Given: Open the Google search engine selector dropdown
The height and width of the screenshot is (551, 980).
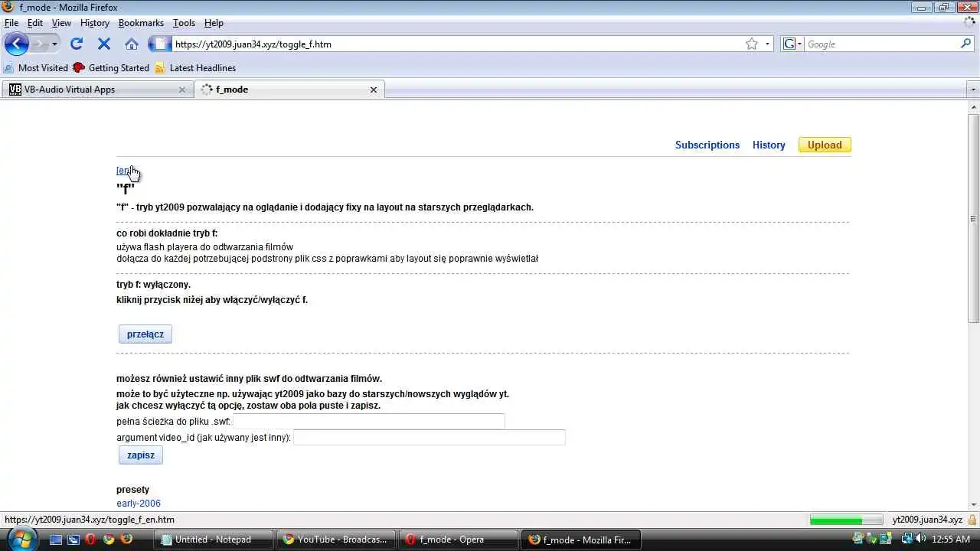Looking at the screenshot, I should point(792,44).
